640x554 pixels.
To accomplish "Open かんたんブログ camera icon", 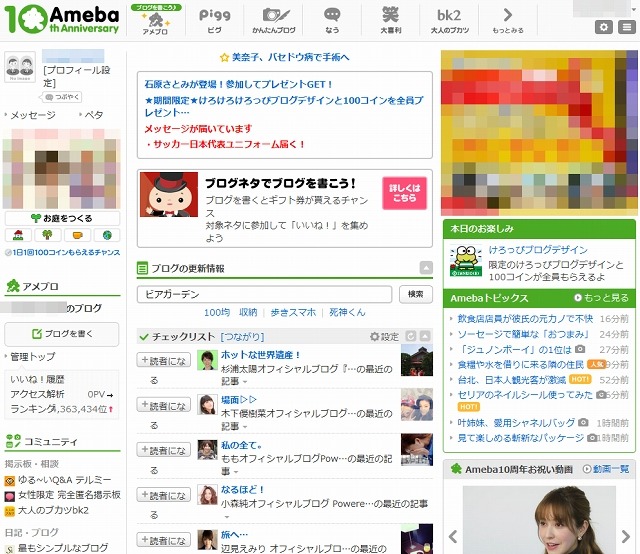I will coord(274,20).
